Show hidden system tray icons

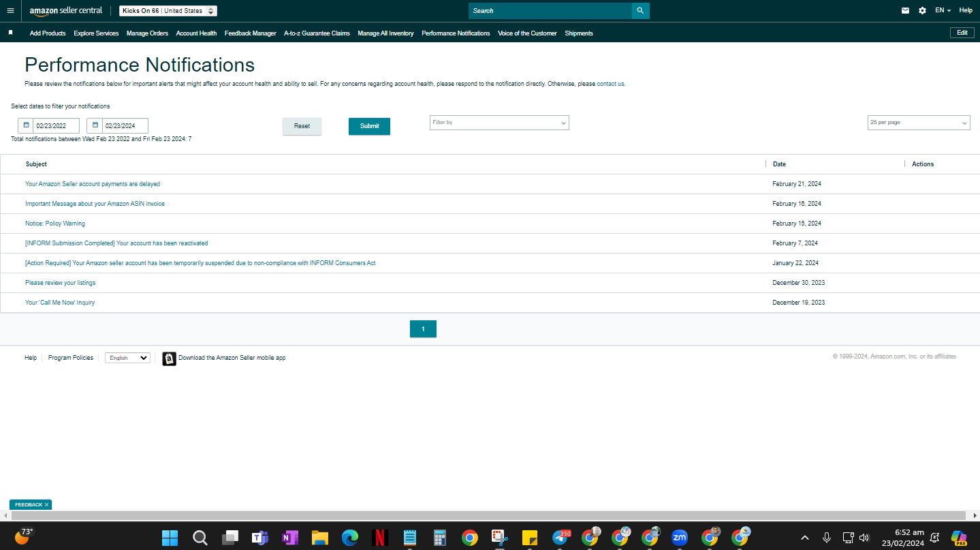(805, 538)
